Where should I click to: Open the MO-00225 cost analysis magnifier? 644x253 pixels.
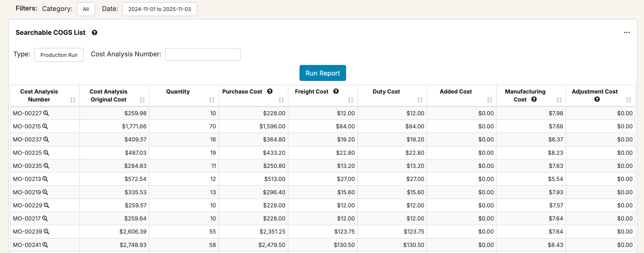pyautogui.click(x=46, y=153)
